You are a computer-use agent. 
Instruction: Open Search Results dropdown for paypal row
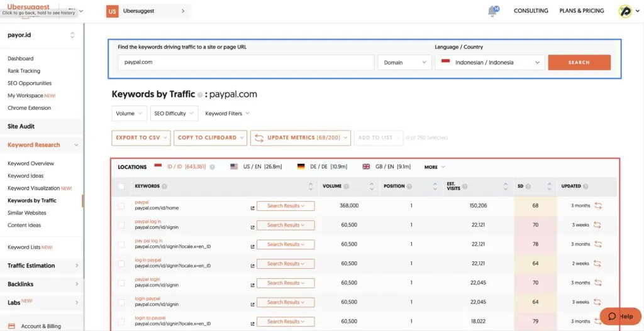[286, 206]
